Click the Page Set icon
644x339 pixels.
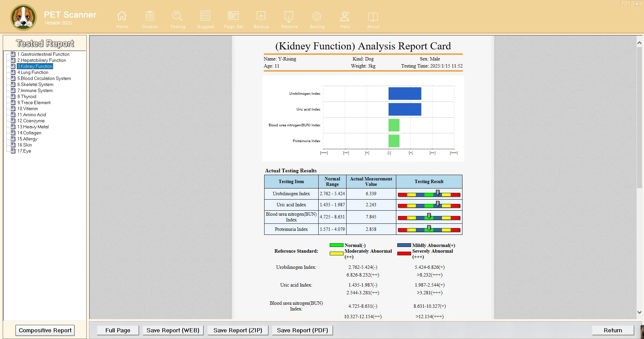pos(233,16)
